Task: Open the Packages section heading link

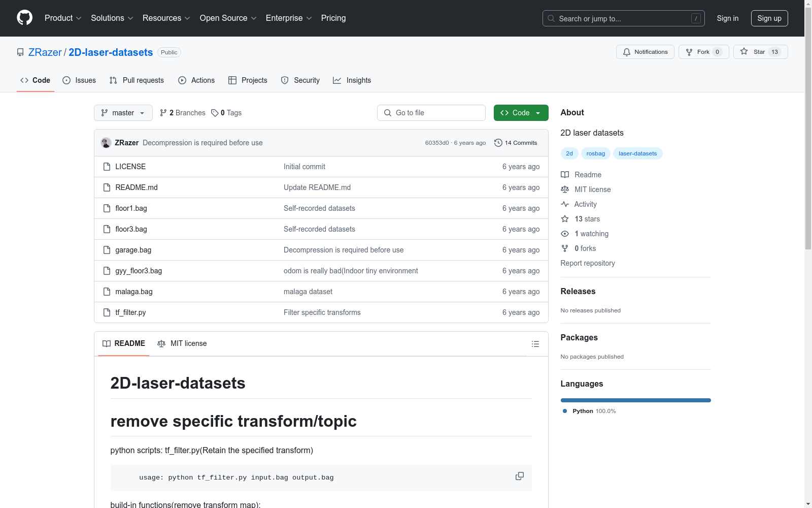Action: [x=579, y=337]
